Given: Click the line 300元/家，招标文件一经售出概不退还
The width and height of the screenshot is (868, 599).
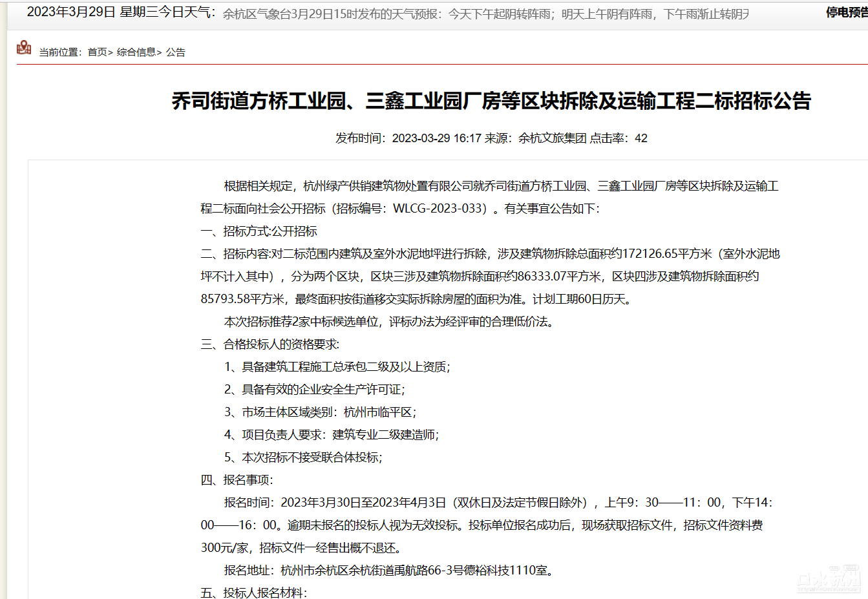Looking at the screenshot, I should point(301,548).
